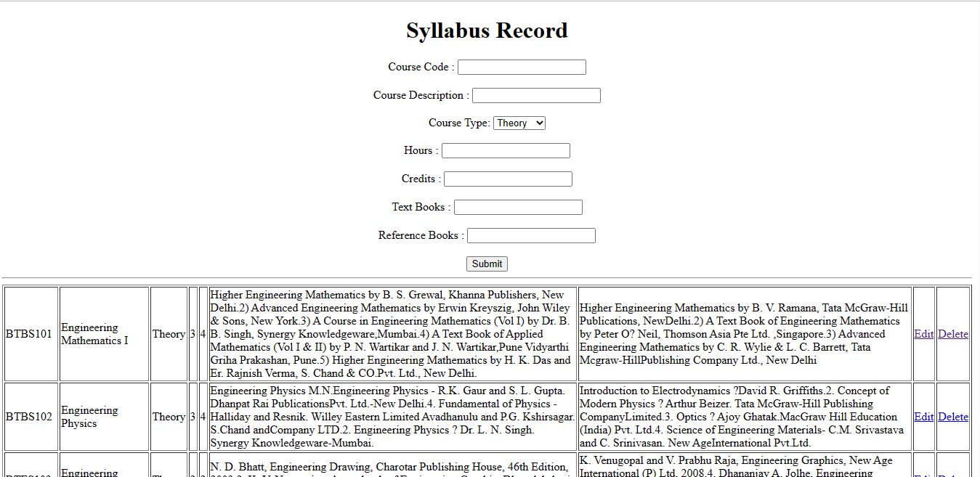This screenshot has height=477, width=980.
Task: Select the Theory cell in BTBS102 row
Action: (169, 417)
